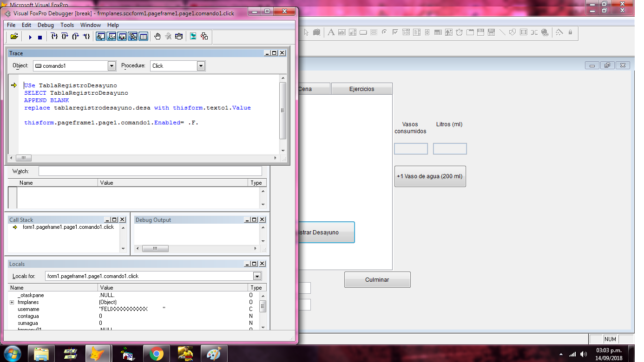Select the Image control tool
This screenshot has height=362, width=644.
[x=449, y=32]
